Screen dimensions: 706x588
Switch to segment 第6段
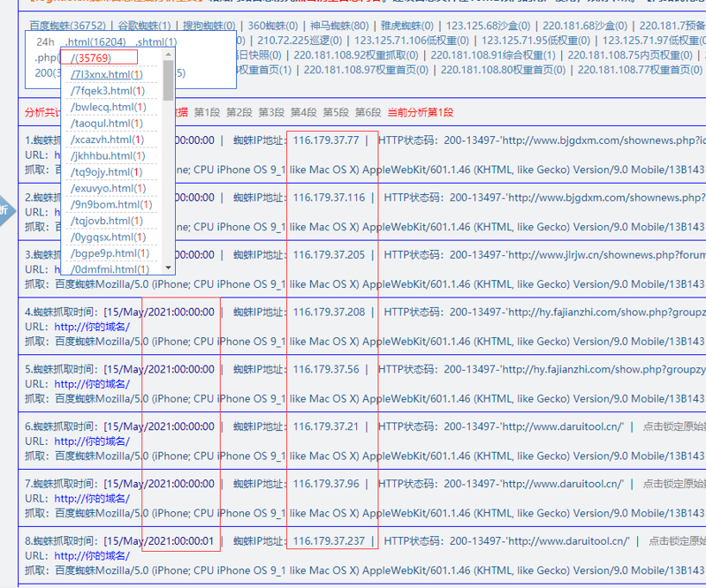pos(368,112)
